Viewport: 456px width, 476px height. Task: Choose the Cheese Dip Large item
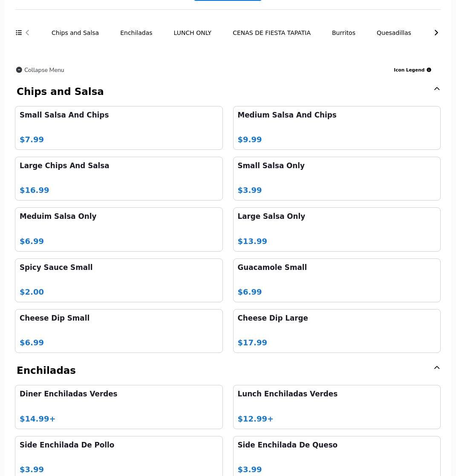coord(336,331)
